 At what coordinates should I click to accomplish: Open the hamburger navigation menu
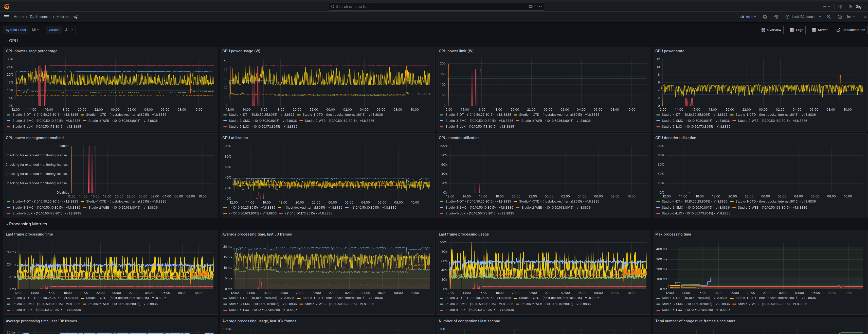[6, 16]
